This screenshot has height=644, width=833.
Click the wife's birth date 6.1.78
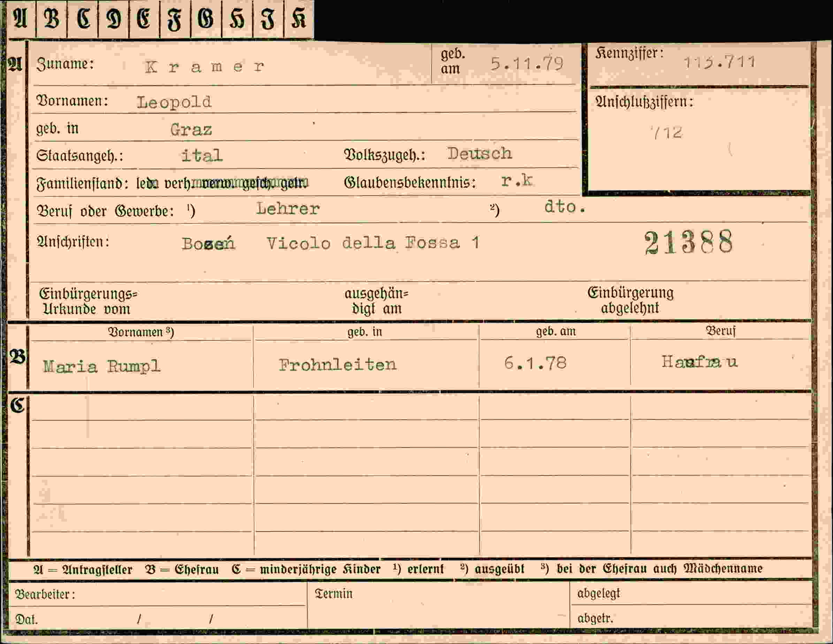(x=535, y=363)
